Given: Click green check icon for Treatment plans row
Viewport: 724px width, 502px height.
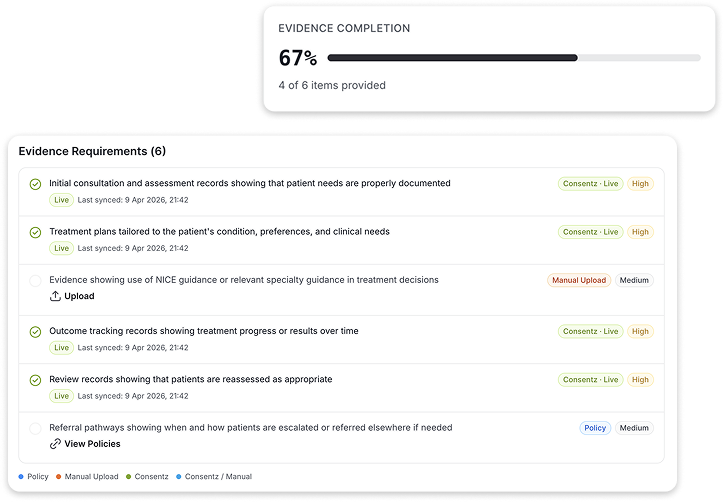Looking at the screenshot, I should point(35,232).
